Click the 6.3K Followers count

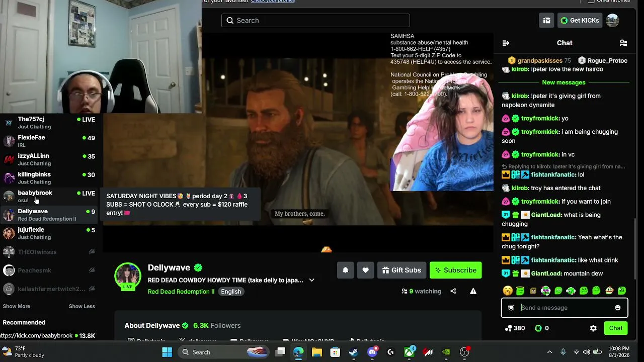tap(217, 326)
